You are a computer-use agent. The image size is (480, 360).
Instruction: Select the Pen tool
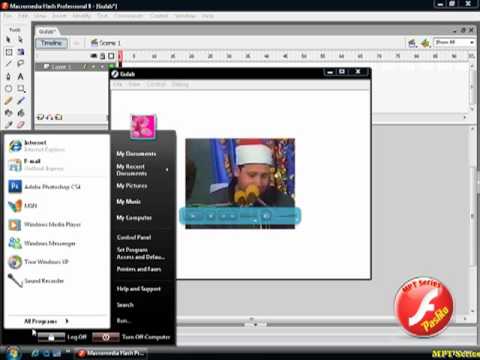(x=9, y=76)
